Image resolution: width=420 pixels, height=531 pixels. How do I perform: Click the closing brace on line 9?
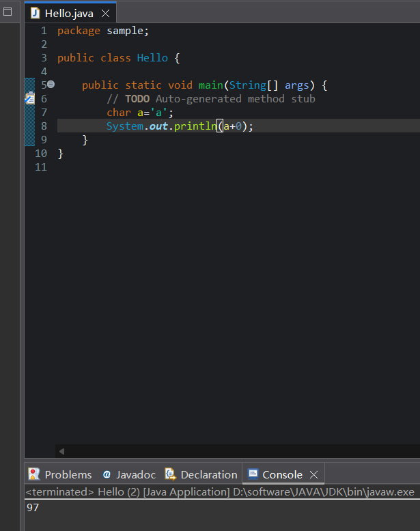(x=85, y=140)
